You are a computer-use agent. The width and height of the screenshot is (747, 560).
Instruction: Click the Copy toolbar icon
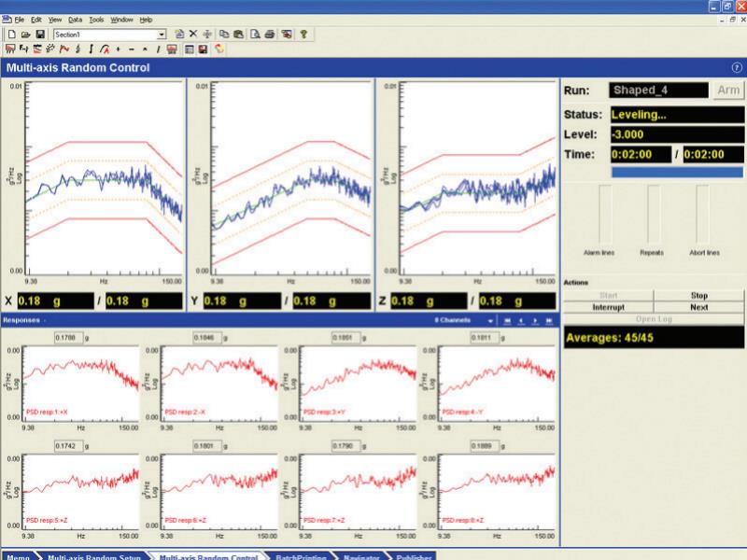pos(223,35)
